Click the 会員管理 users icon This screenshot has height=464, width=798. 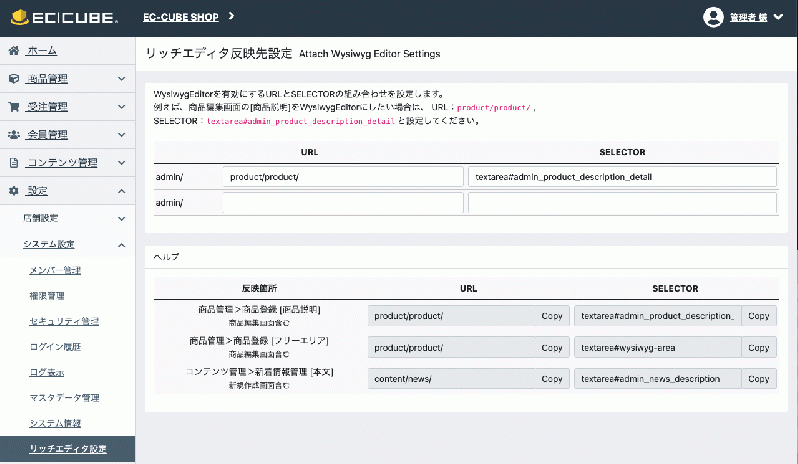14,134
